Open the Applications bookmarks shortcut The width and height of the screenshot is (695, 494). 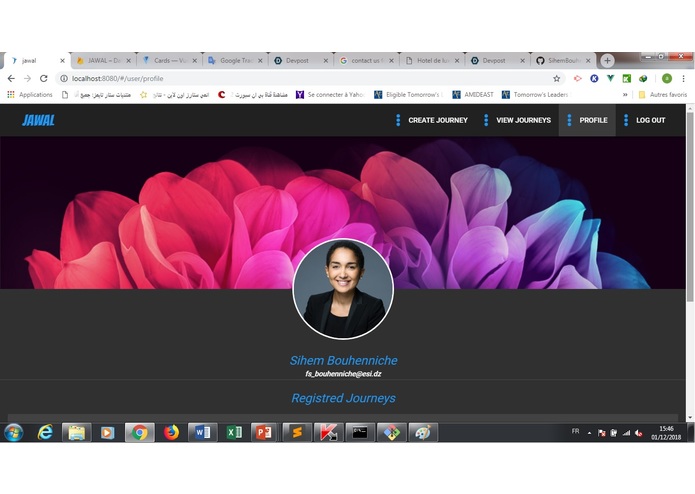click(30, 94)
